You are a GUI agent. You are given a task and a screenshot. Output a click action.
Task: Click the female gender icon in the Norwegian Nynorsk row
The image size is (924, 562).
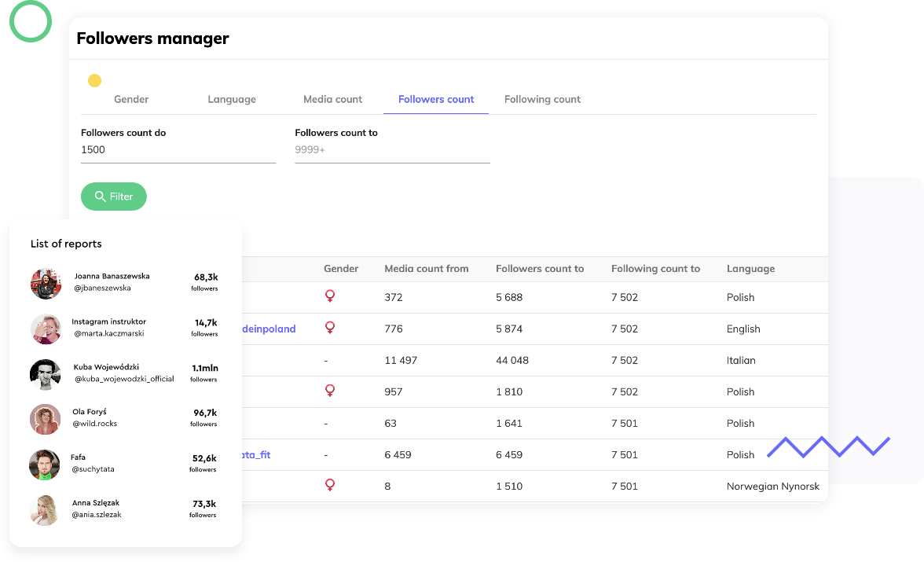(330, 485)
